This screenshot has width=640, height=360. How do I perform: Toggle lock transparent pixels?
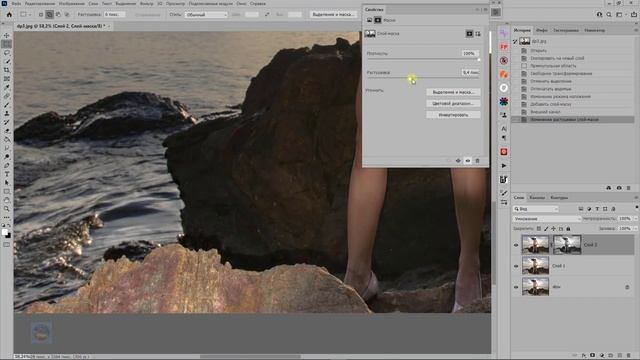coord(539,229)
